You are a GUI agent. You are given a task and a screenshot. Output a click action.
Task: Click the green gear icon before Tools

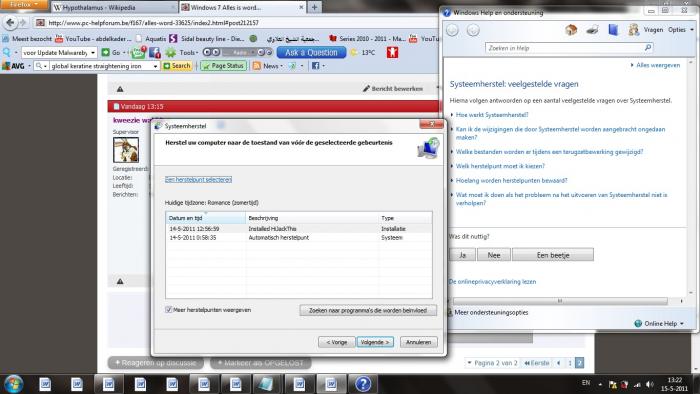click(171, 53)
